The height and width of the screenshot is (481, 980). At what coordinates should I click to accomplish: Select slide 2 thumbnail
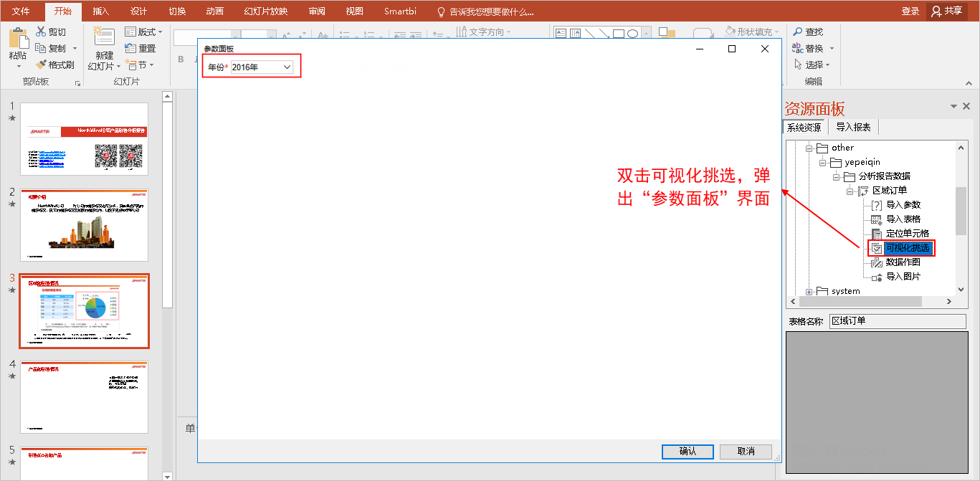[x=84, y=225]
